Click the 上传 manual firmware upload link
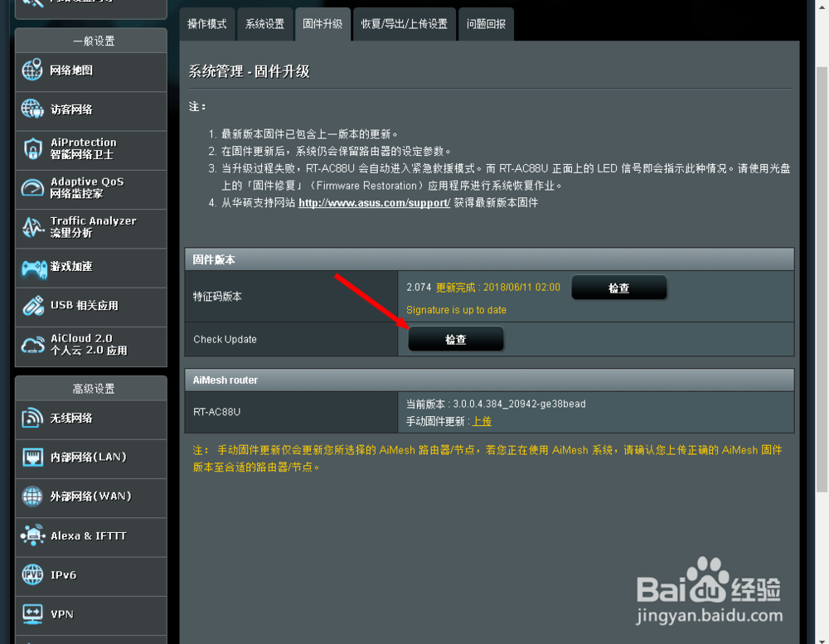 (x=482, y=421)
